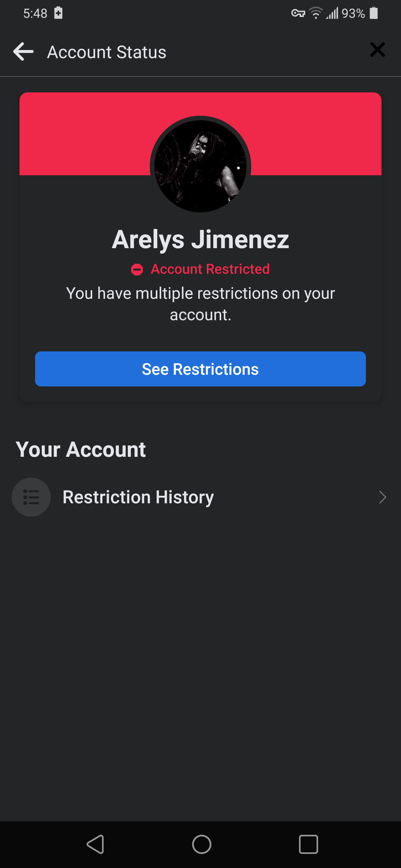Tap the Account Restricted status text

(x=210, y=269)
